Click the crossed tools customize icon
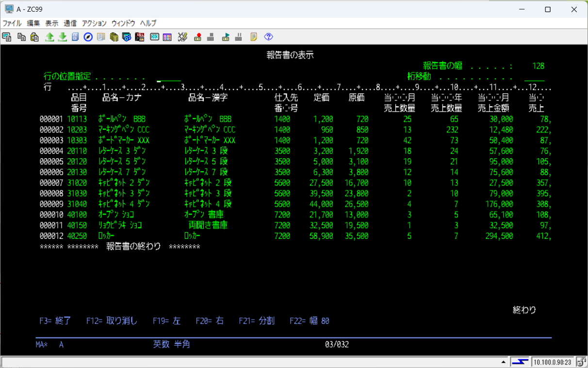 point(182,37)
